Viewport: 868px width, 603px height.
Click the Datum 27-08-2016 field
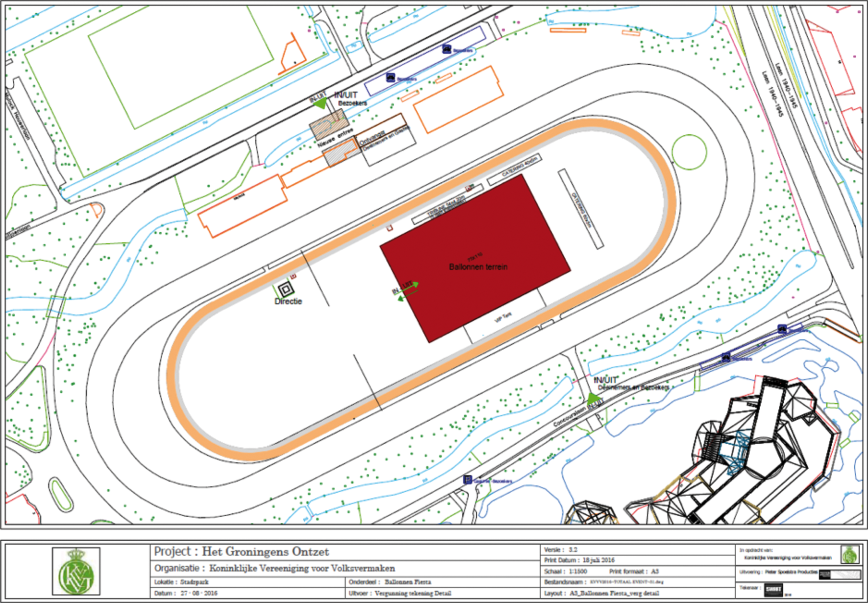coord(186,593)
